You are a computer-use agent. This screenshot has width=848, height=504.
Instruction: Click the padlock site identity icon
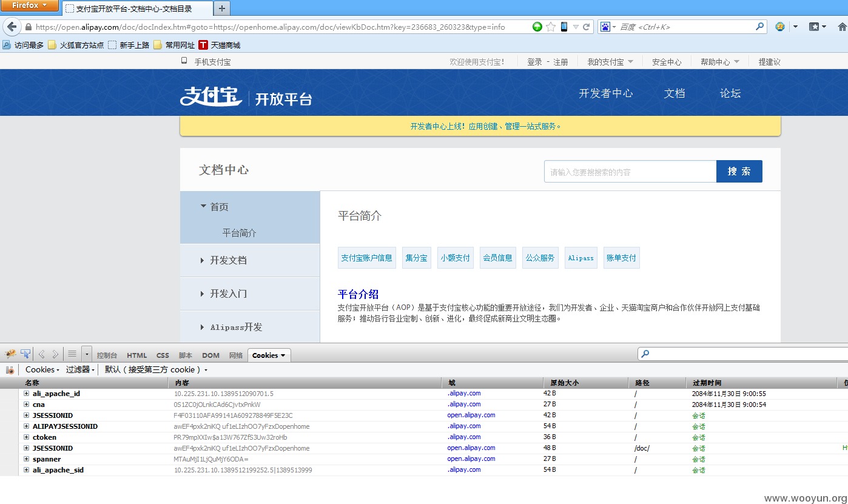click(x=28, y=27)
